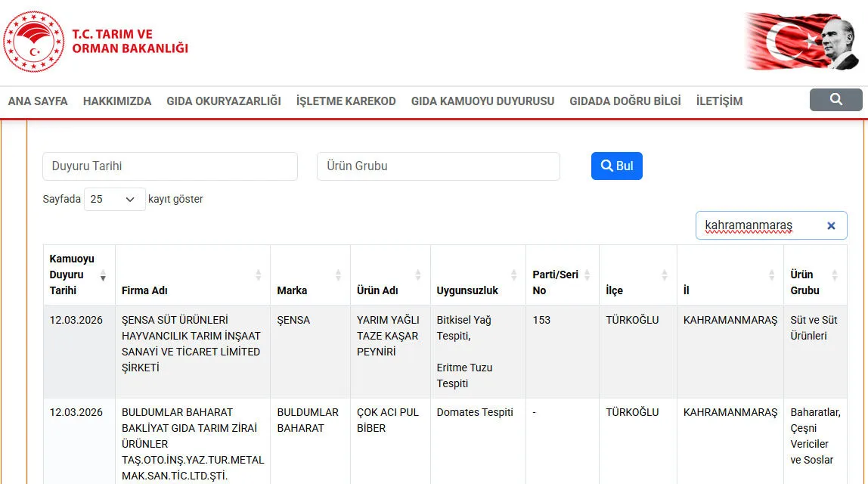868x484 pixels.
Task: Clear the kahramanmaraş search using the X icon
Action: point(831,225)
